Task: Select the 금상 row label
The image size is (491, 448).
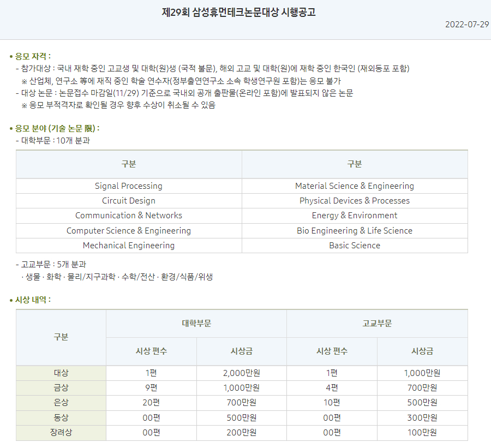Action: (x=61, y=388)
